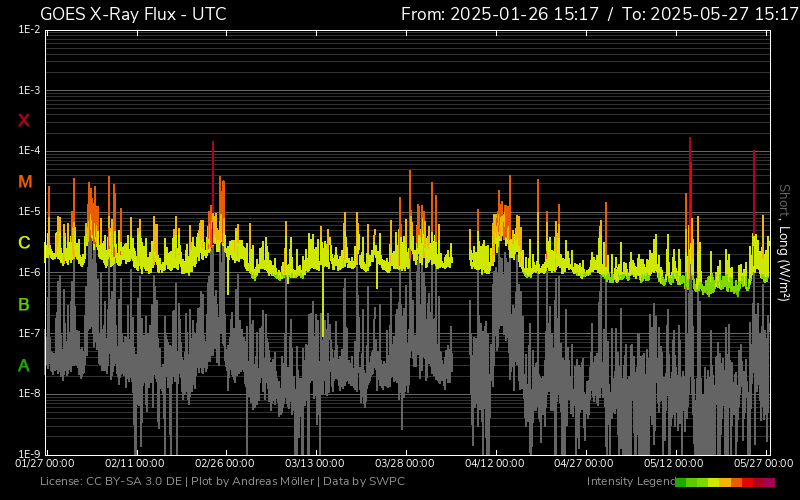Viewport: 800px width, 500px height.
Task: Click the '03/28 00:00' x-axis label
Action: tap(405, 463)
